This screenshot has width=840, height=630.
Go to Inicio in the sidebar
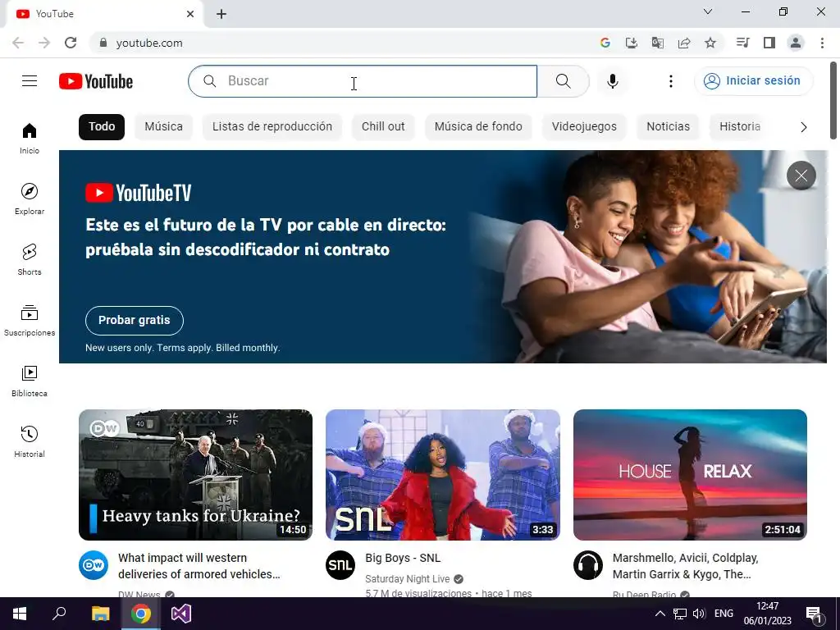30,138
